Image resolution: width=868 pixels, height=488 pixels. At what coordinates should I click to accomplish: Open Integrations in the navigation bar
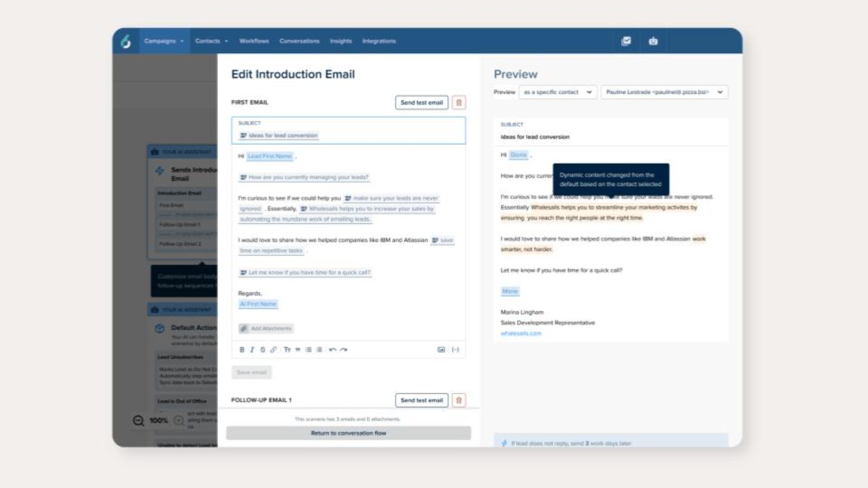(379, 41)
